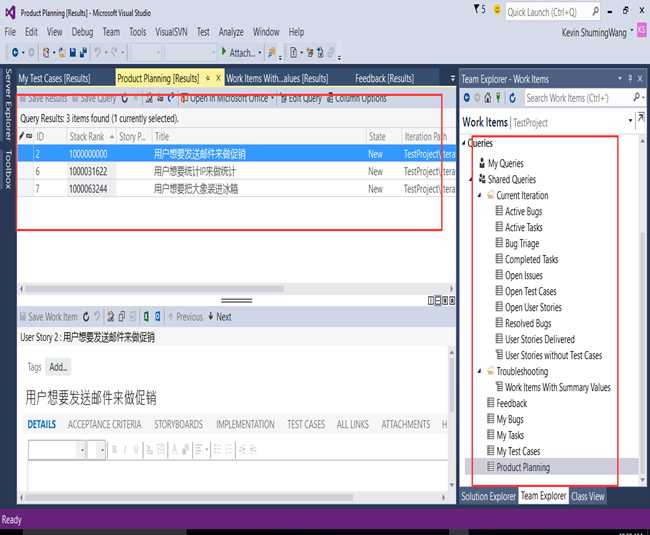Click the Open File icon in main toolbar

[62, 53]
